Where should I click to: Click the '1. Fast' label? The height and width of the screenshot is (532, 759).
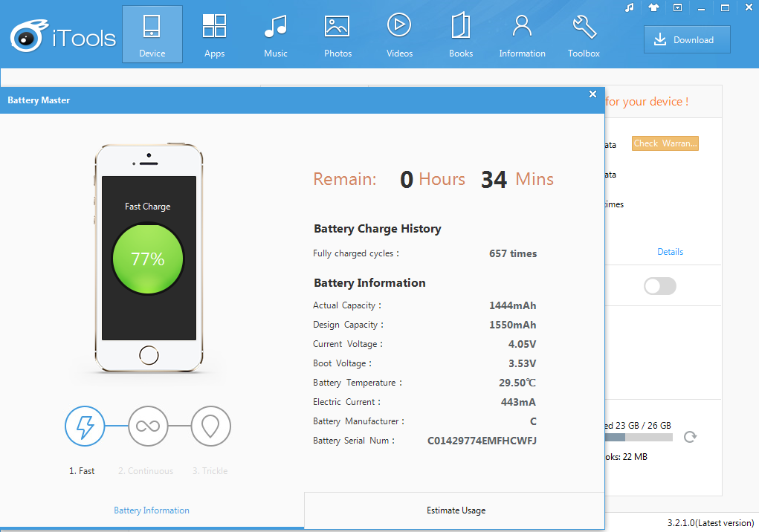pyautogui.click(x=82, y=471)
